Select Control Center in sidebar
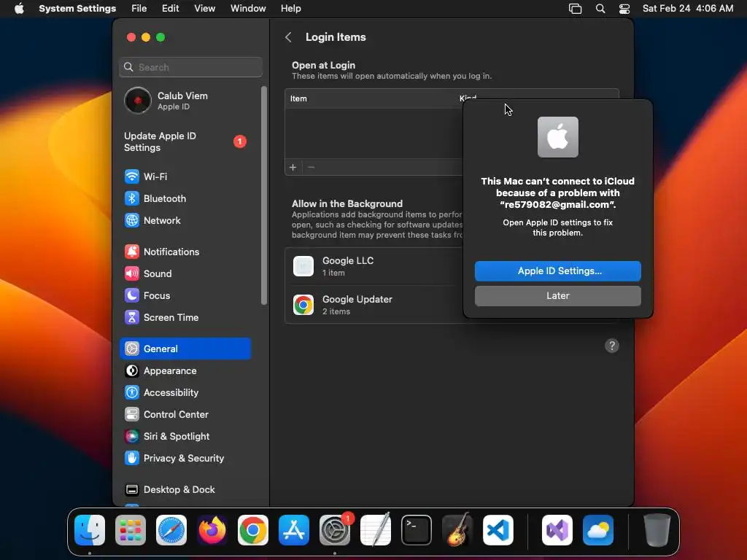 coord(185,415)
